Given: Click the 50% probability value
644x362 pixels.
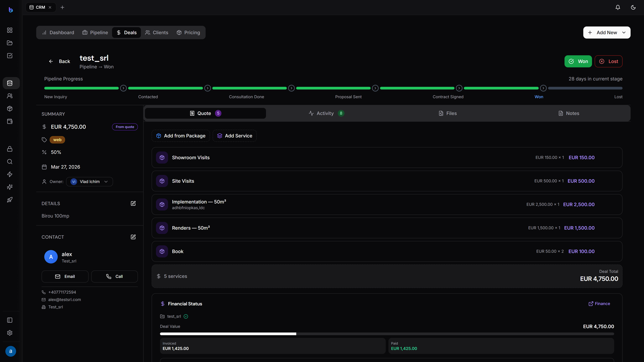Looking at the screenshot, I should [x=56, y=152].
